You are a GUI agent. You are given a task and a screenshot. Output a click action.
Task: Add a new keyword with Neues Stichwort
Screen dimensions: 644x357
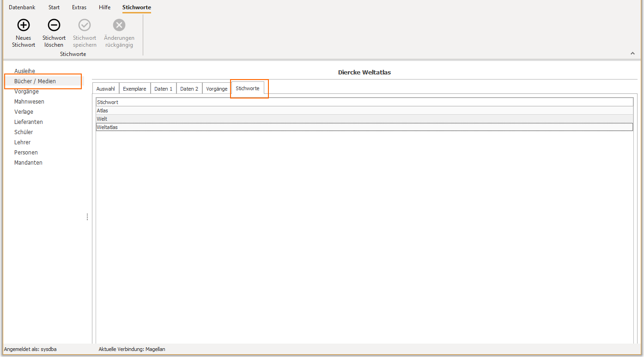click(24, 32)
